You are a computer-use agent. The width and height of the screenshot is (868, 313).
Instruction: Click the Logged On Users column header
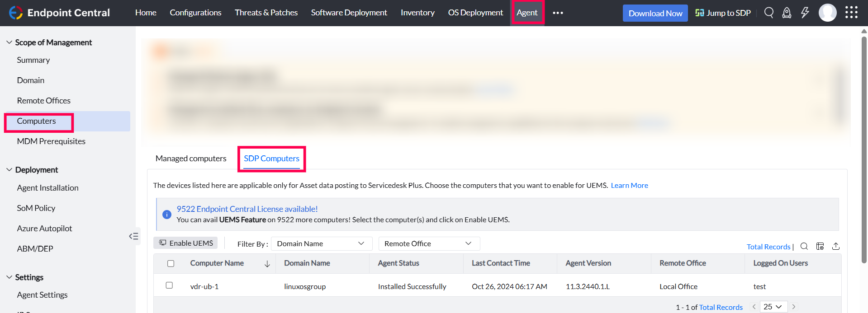(x=780, y=263)
